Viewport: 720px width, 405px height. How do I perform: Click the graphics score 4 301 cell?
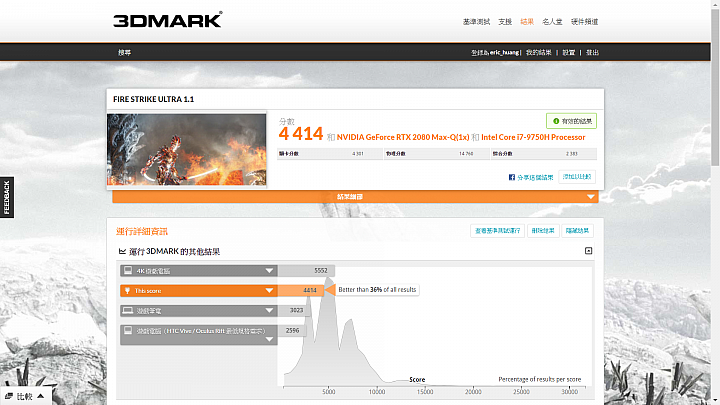[330, 154]
